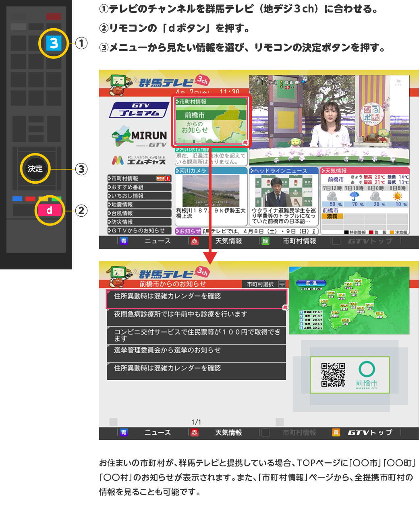Open 選挙管理委員会から選挙のお知らせ notice
This screenshot has height=532, width=419.
[x=196, y=350]
